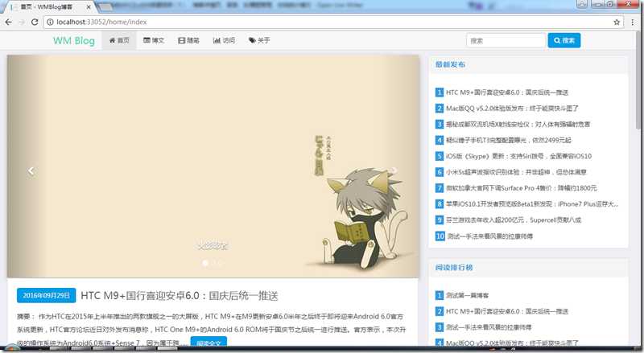Open the Chrome three-dot menu

[x=633, y=23]
